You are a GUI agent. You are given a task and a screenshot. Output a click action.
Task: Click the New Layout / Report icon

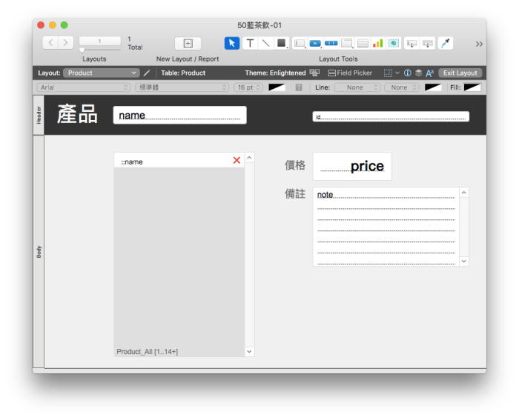(188, 44)
